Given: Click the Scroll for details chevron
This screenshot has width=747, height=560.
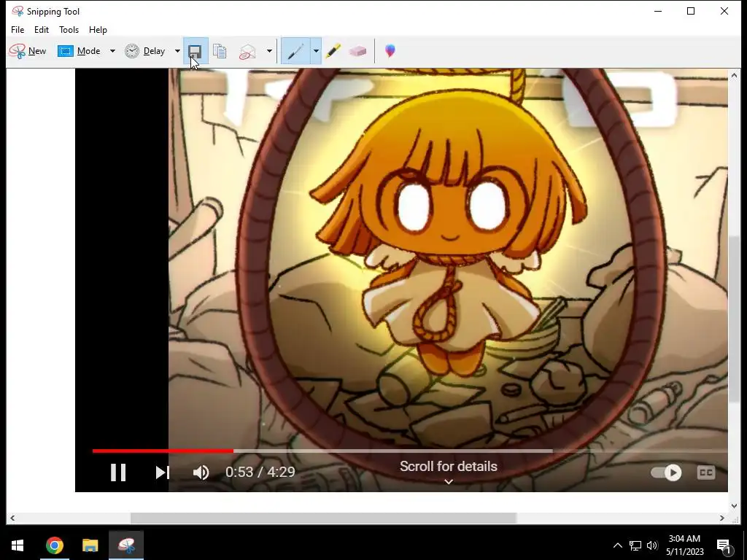Looking at the screenshot, I should [x=449, y=482].
